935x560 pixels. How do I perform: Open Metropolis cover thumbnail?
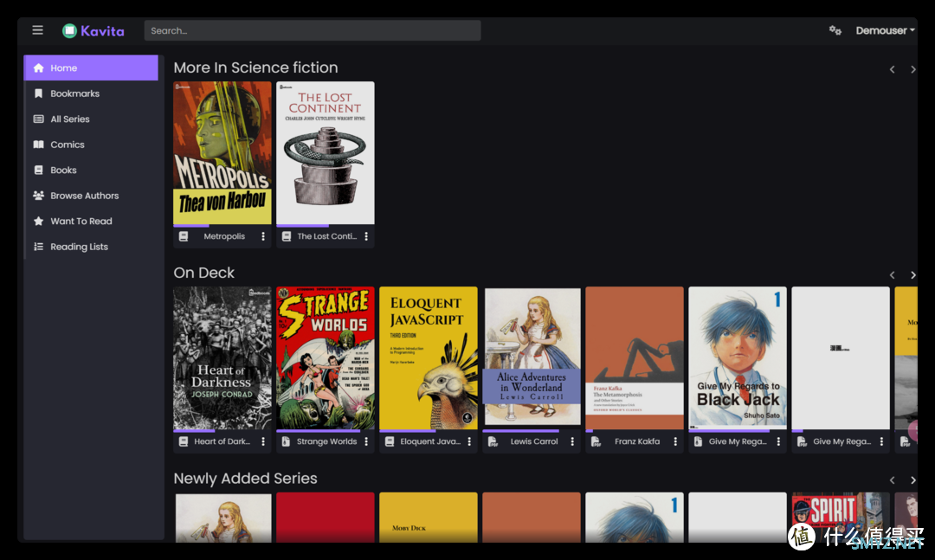222,153
